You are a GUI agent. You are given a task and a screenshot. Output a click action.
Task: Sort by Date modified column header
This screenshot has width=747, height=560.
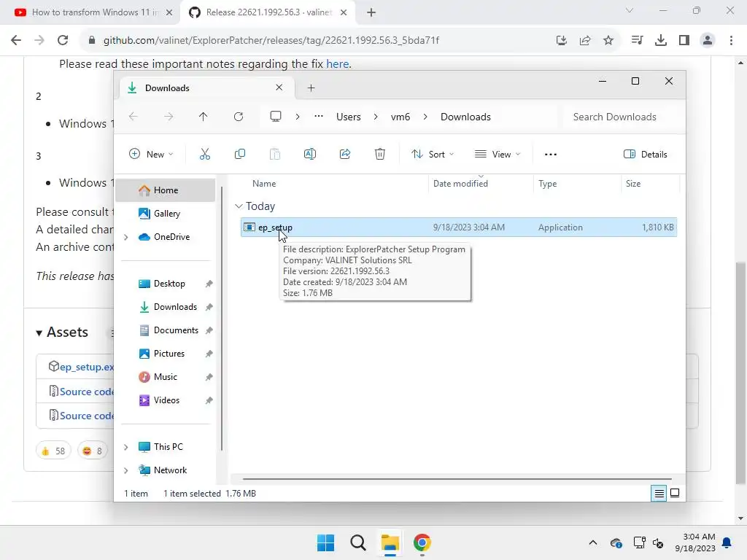(461, 183)
